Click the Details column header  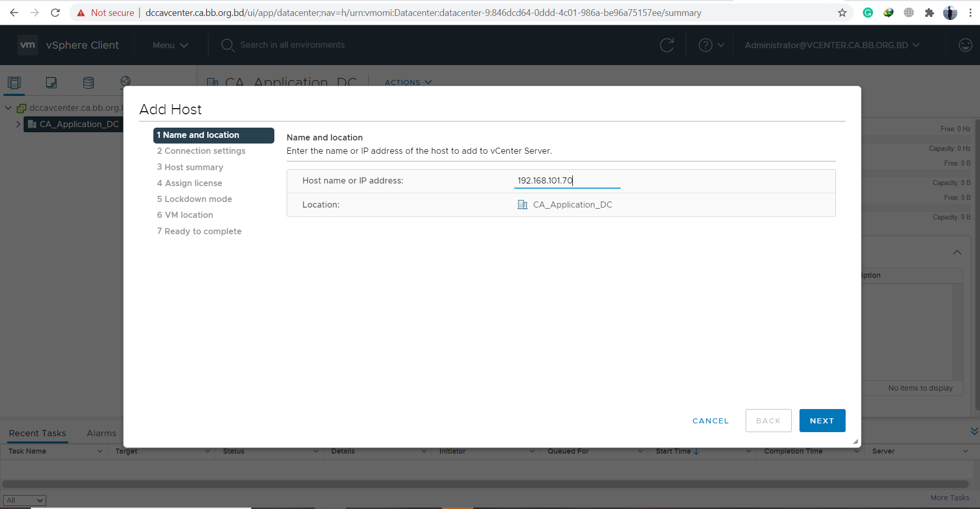[343, 451]
